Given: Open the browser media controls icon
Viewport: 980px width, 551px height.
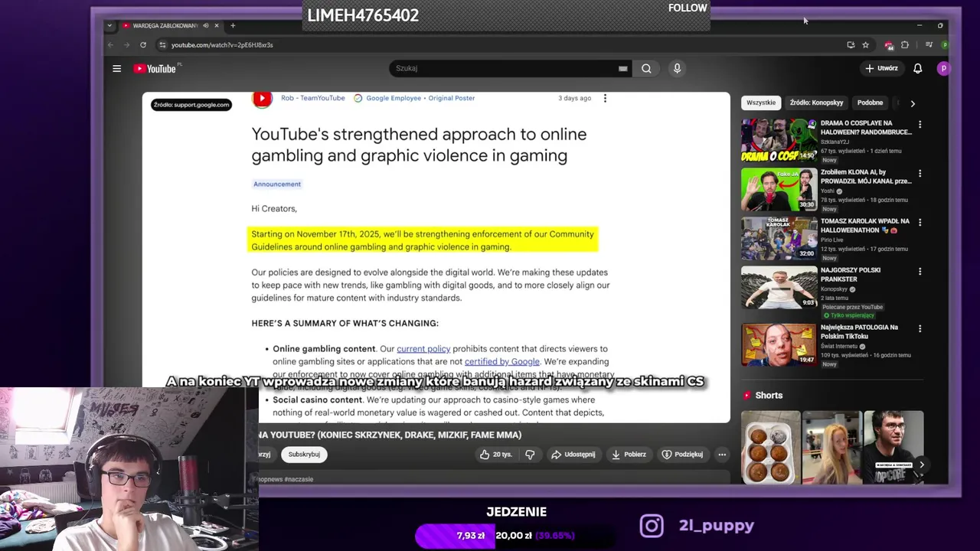Looking at the screenshot, I should pos(929,45).
